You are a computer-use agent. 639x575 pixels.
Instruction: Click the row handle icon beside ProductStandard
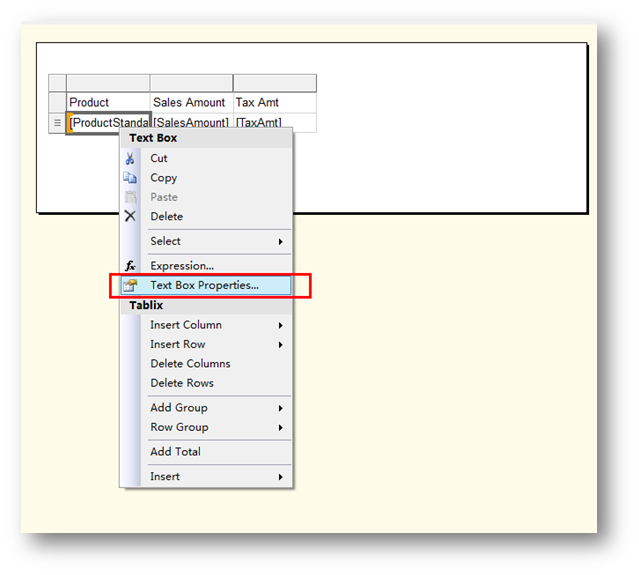pos(57,123)
